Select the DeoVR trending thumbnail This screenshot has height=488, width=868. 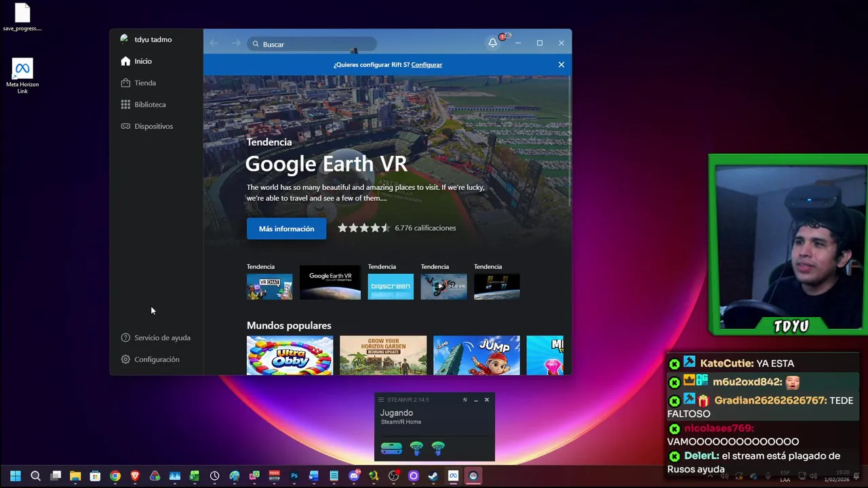tap(443, 287)
